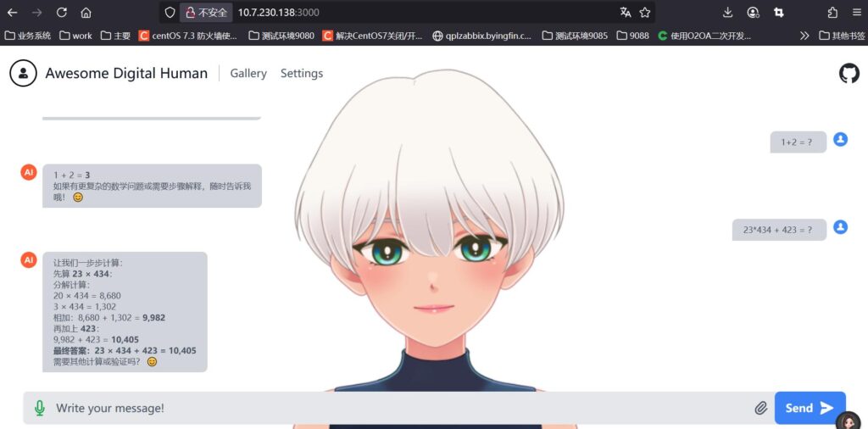Go to the Settings navigation item
This screenshot has width=868, height=429.
point(302,74)
